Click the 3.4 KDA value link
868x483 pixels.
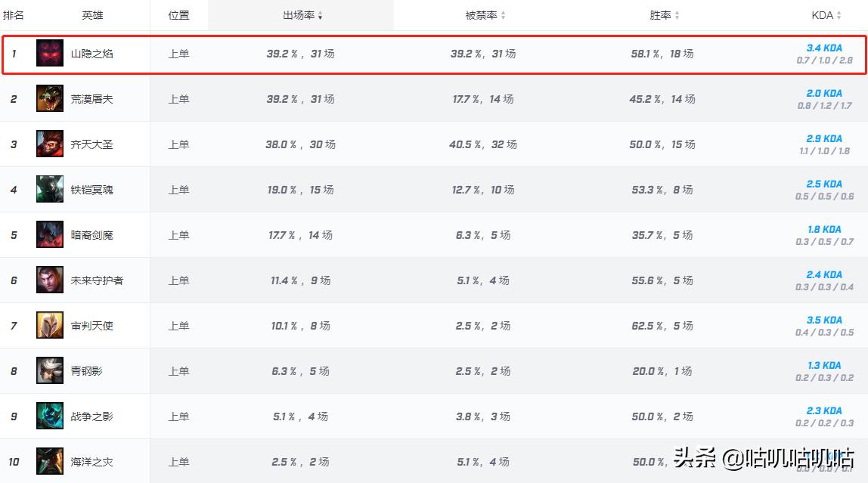(x=824, y=48)
